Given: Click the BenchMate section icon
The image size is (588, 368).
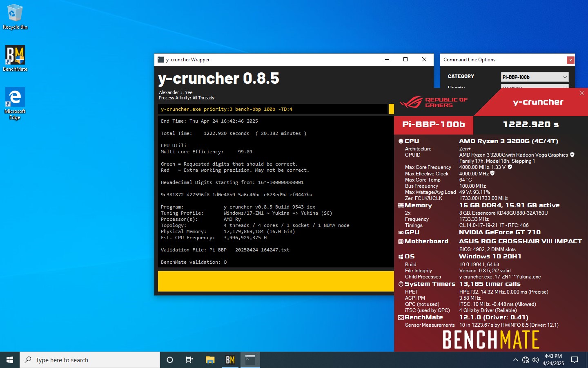Looking at the screenshot, I should [401, 317].
